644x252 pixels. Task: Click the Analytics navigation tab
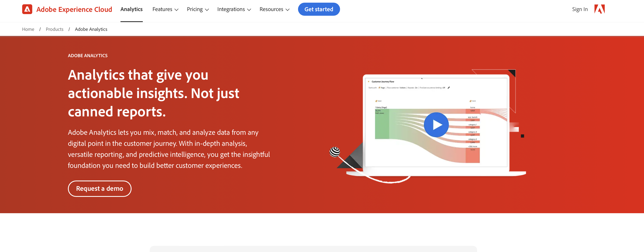pyautogui.click(x=131, y=9)
